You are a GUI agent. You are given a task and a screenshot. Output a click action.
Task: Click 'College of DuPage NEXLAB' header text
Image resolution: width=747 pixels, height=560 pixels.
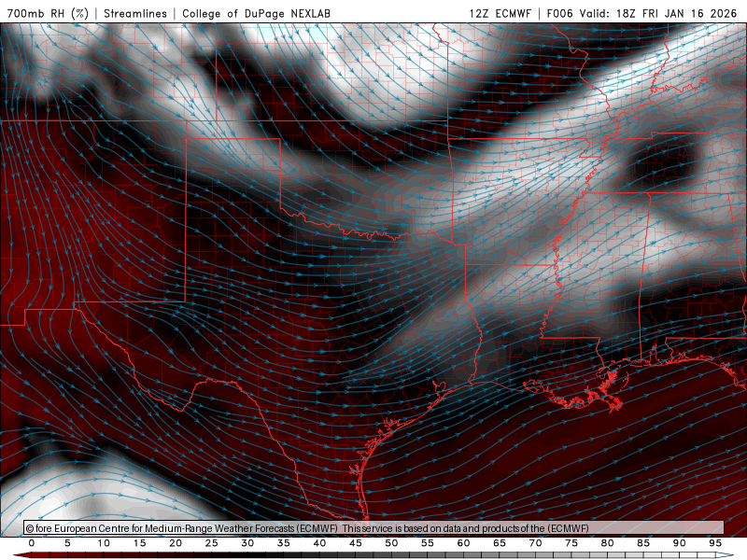point(256,13)
